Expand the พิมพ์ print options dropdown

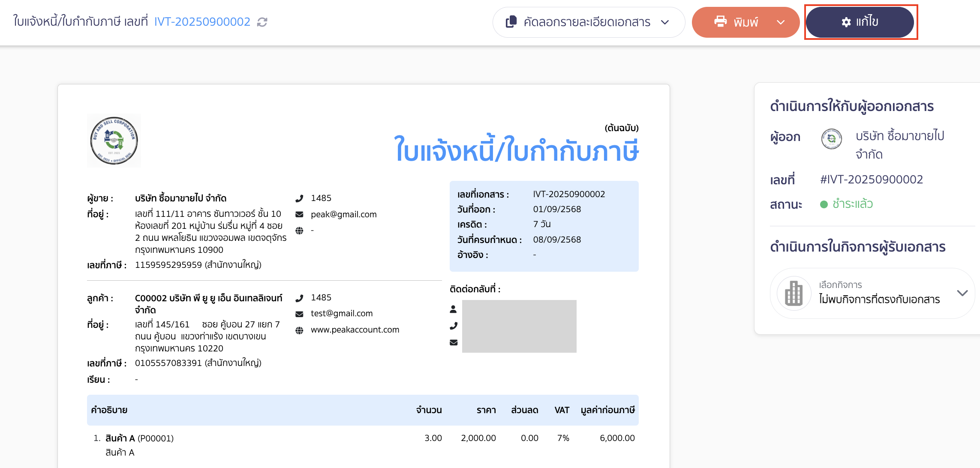click(x=782, y=22)
